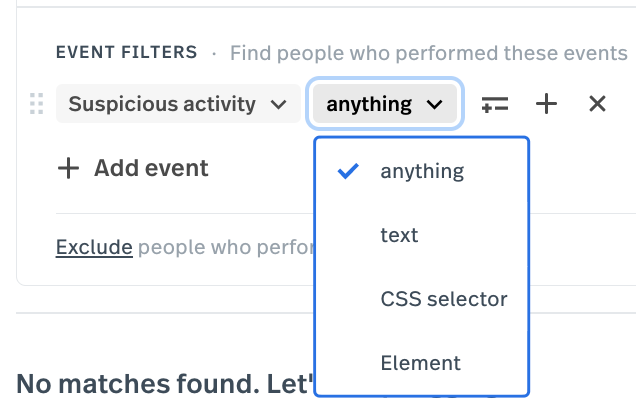Click the No matches found message
Viewport: 636px width, 410px height.
165,384
